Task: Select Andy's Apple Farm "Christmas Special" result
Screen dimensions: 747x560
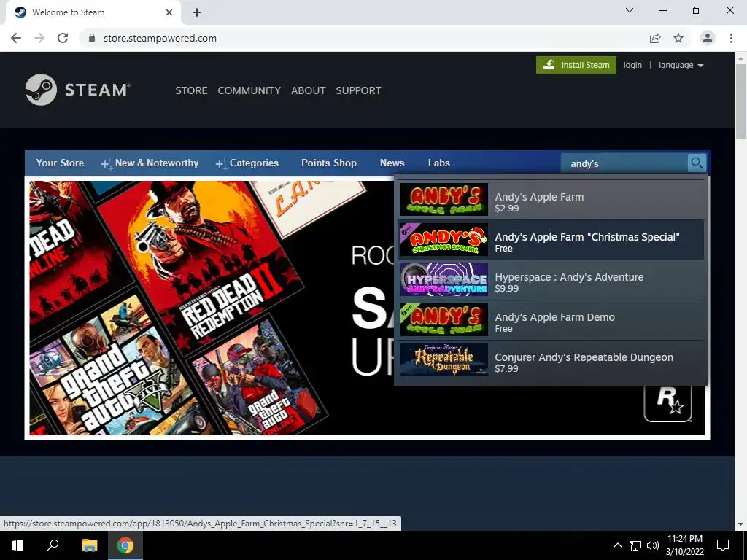Action: [x=551, y=239]
